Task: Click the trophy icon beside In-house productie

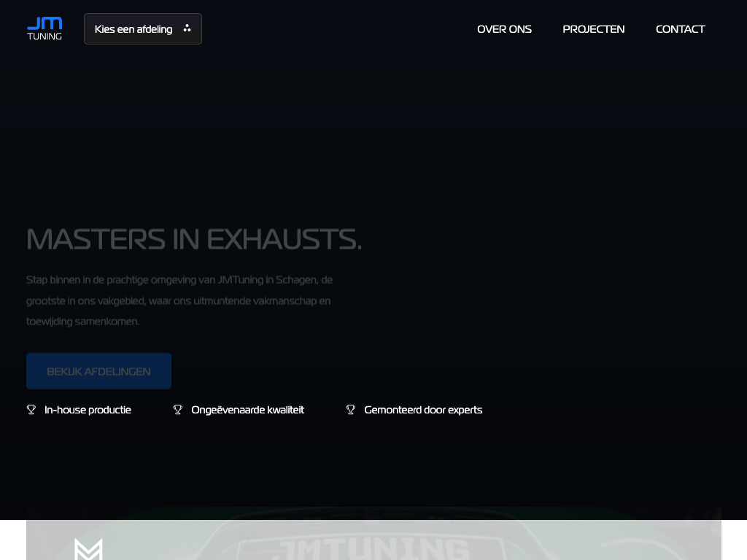Action: (x=31, y=410)
